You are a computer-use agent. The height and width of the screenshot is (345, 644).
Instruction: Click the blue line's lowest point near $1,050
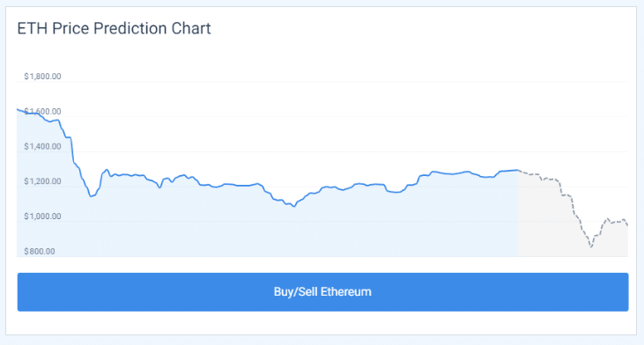coord(293,206)
